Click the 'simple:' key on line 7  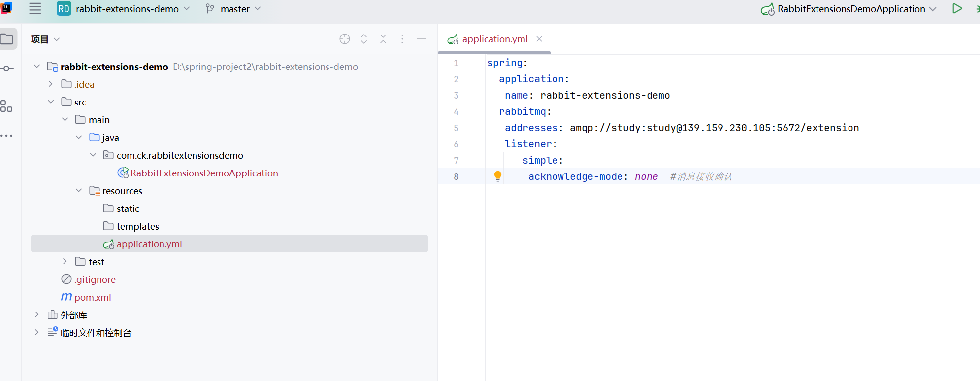pos(543,161)
